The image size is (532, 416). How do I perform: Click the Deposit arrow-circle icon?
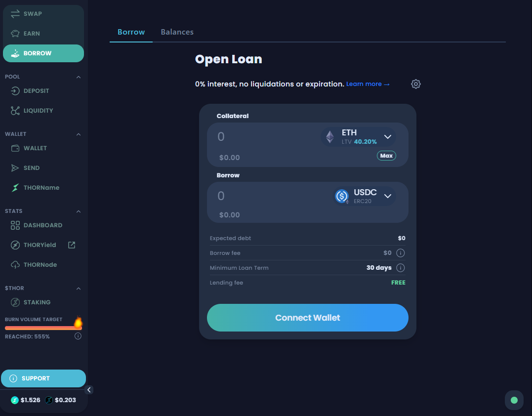15,91
